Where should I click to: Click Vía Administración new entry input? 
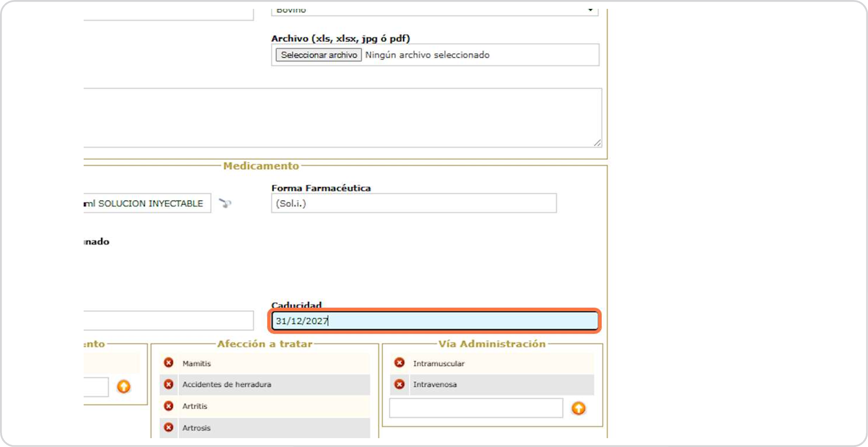coord(476,408)
